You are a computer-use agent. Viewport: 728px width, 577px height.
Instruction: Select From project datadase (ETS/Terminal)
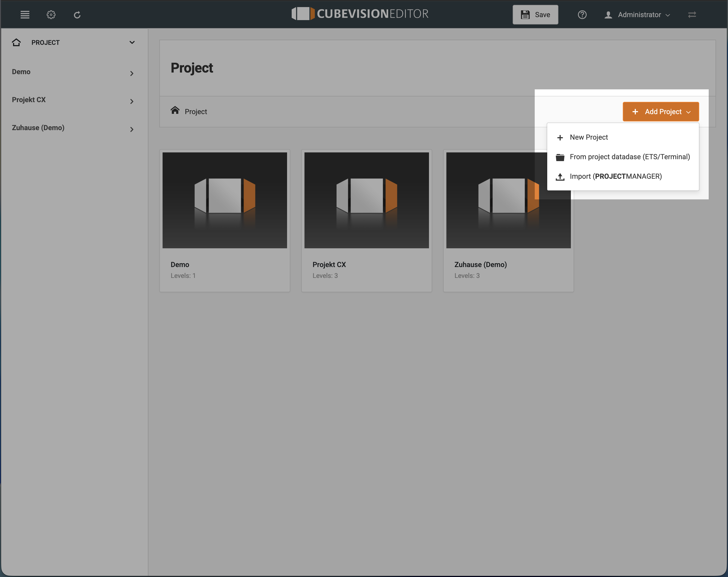point(623,157)
